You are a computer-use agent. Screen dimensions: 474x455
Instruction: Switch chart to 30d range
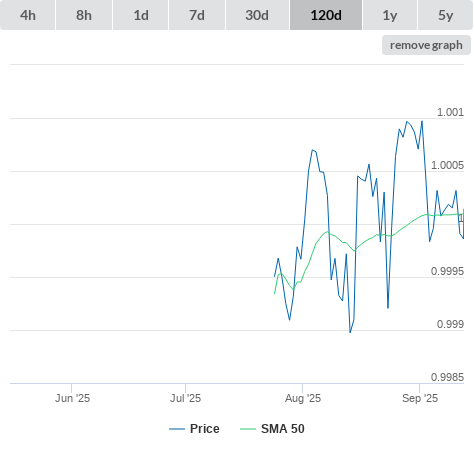click(257, 15)
